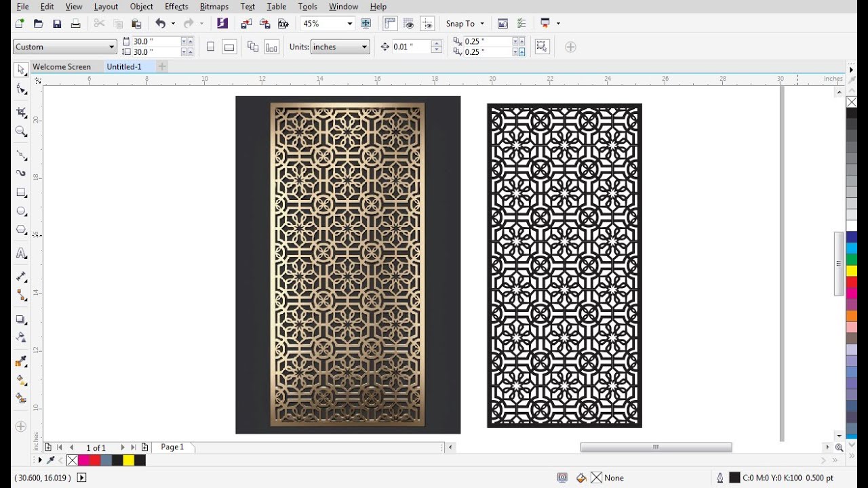Select the Zoom tool in toolbox
The image size is (868, 488).
[21, 131]
